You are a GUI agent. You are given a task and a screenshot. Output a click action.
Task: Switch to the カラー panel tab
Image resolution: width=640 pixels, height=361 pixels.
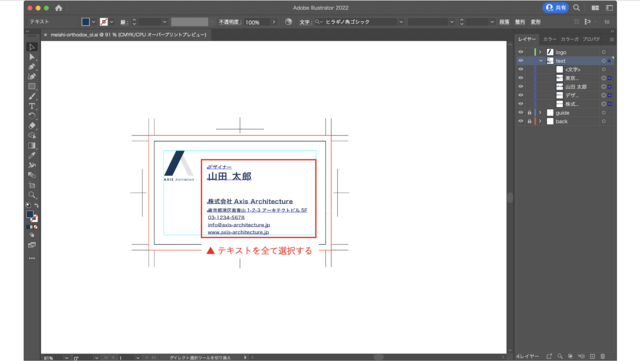click(550, 39)
